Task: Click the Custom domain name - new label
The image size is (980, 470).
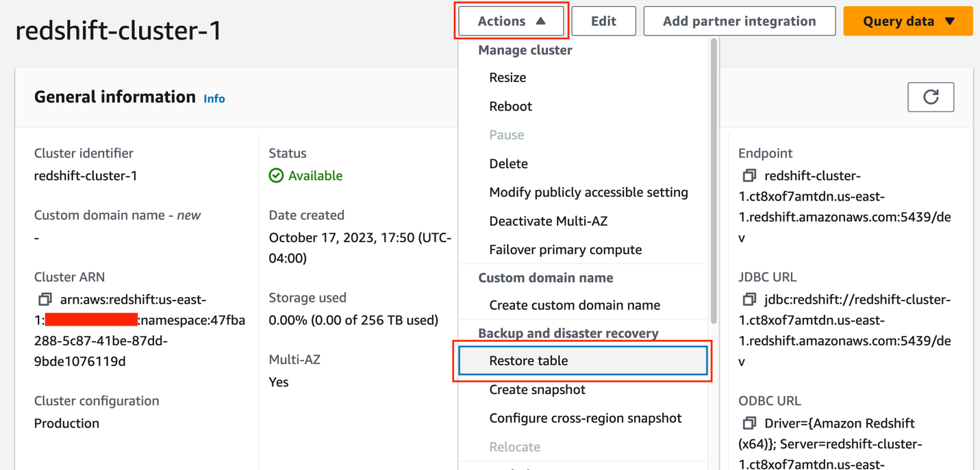Action: pyautogui.click(x=117, y=215)
